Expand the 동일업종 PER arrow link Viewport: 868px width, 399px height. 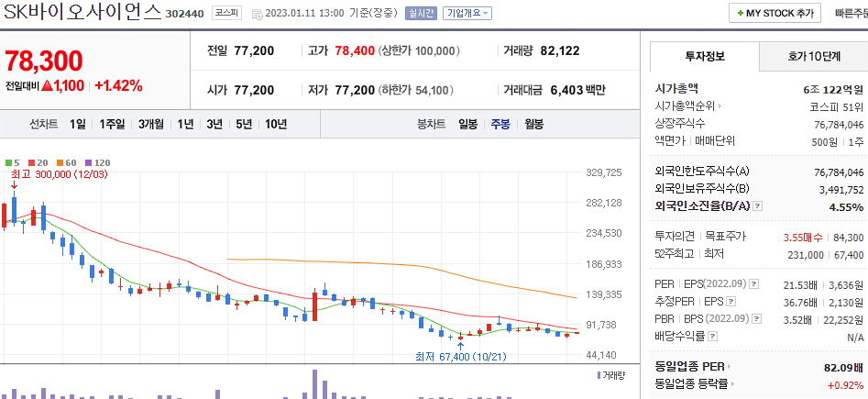(x=729, y=367)
